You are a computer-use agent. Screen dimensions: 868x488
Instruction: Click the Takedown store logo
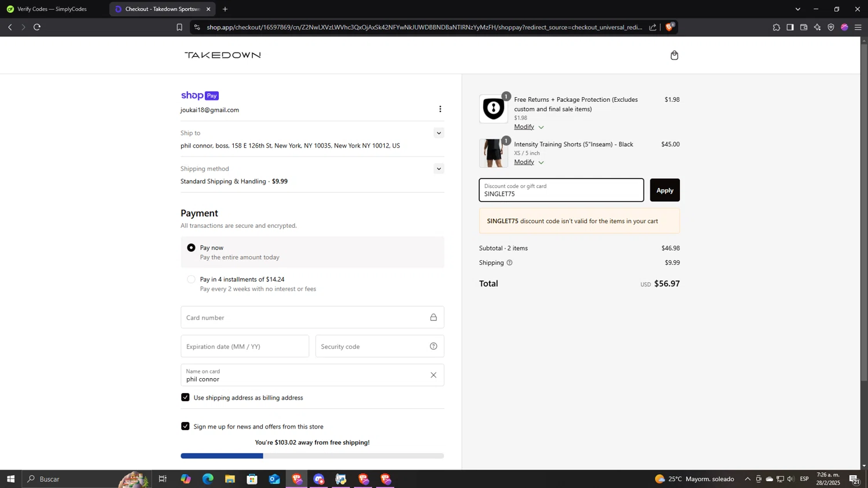(222, 55)
